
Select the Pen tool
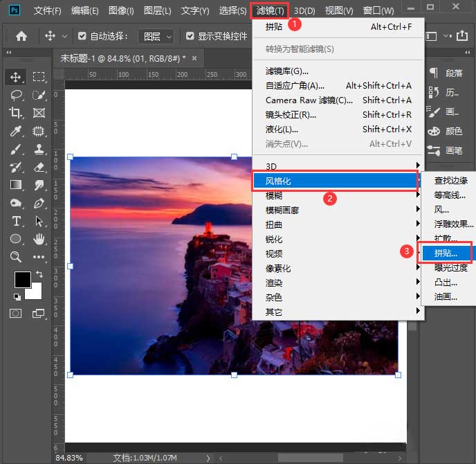click(x=39, y=203)
